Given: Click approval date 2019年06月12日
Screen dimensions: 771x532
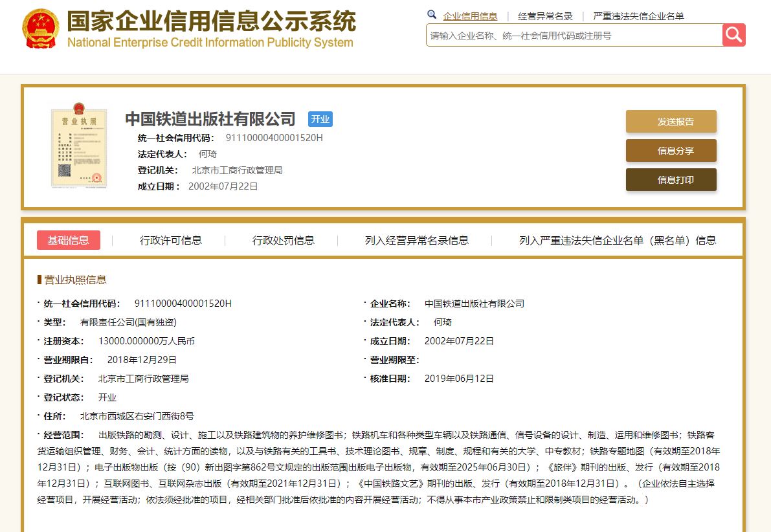Looking at the screenshot, I should [x=459, y=378].
